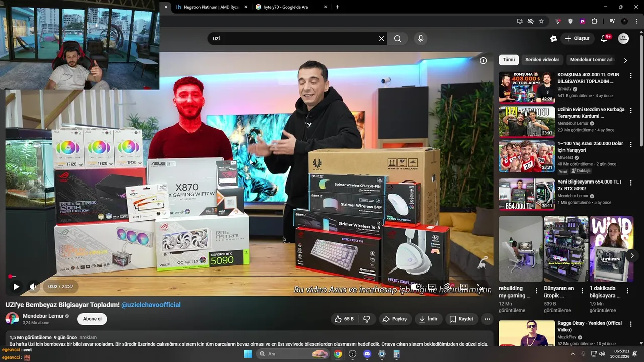Click the #reklam hashtag in the description
This screenshot has height=362, width=644.
coord(88,337)
